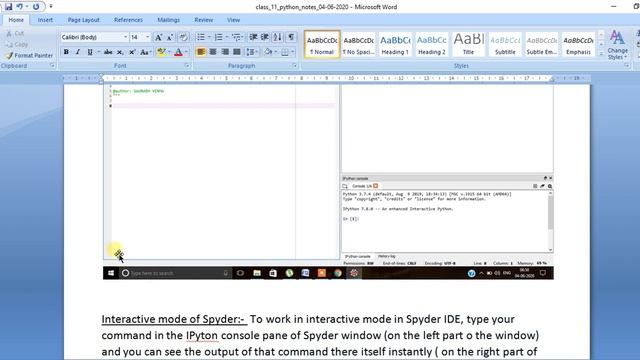Apply superscript formatting
Screen dimensions: 640x360
point(132,52)
